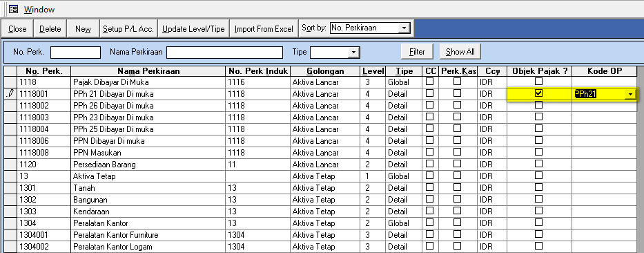Select cell 'Bangunan'
644x253 pixels.
[x=148, y=200]
